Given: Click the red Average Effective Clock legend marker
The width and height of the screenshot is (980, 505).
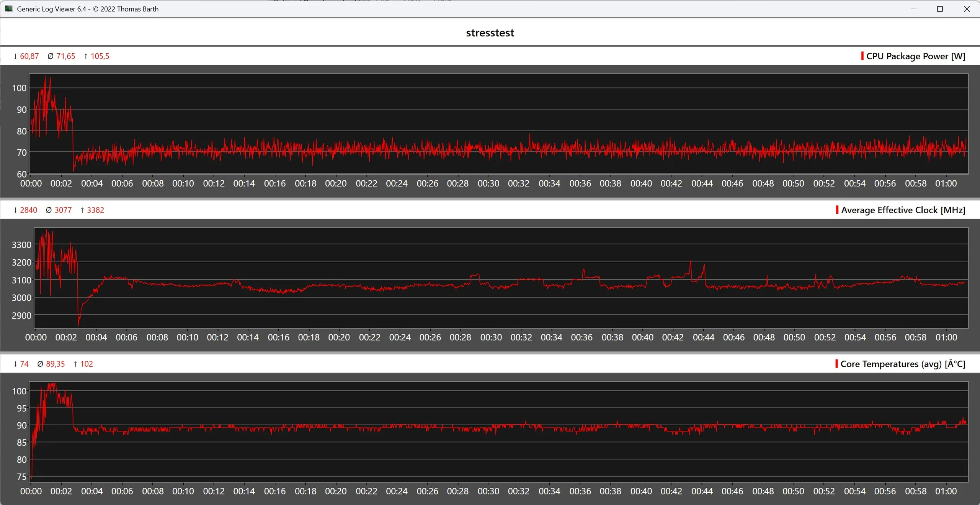Looking at the screenshot, I should (837, 210).
